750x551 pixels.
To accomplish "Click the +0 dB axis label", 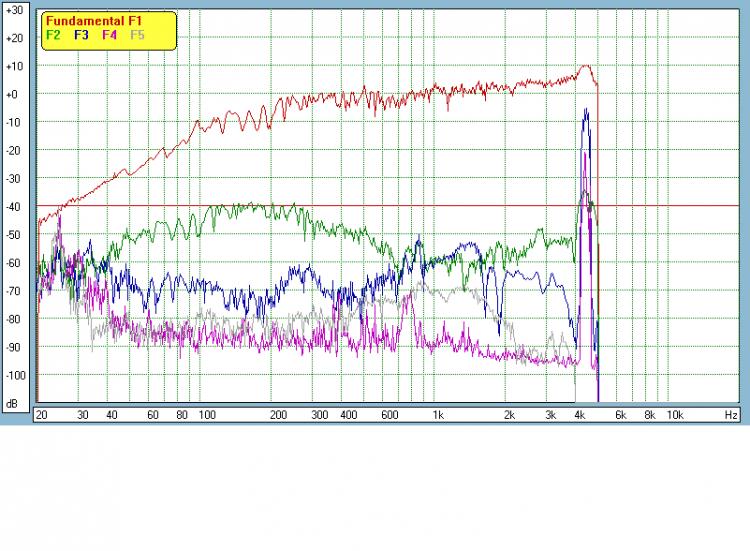I will 11,95.
